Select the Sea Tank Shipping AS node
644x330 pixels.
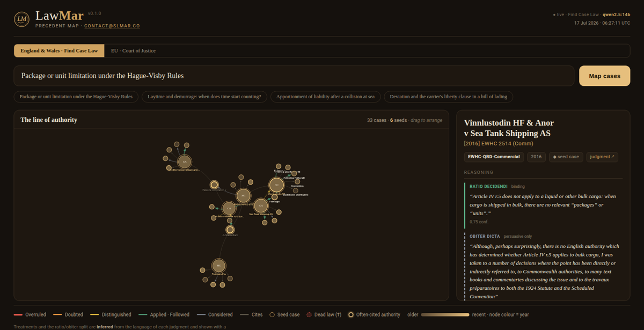pos(261,205)
